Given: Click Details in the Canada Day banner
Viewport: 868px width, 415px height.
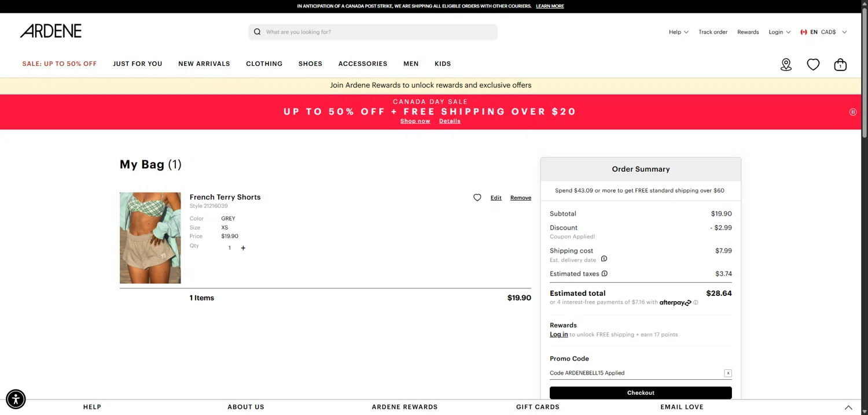Looking at the screenshot, I should [450, 121].
